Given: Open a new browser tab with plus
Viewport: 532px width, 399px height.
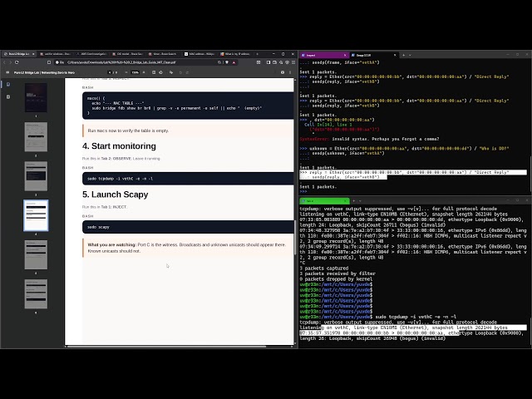Looking at the screenshot, I should click(257, 54).
